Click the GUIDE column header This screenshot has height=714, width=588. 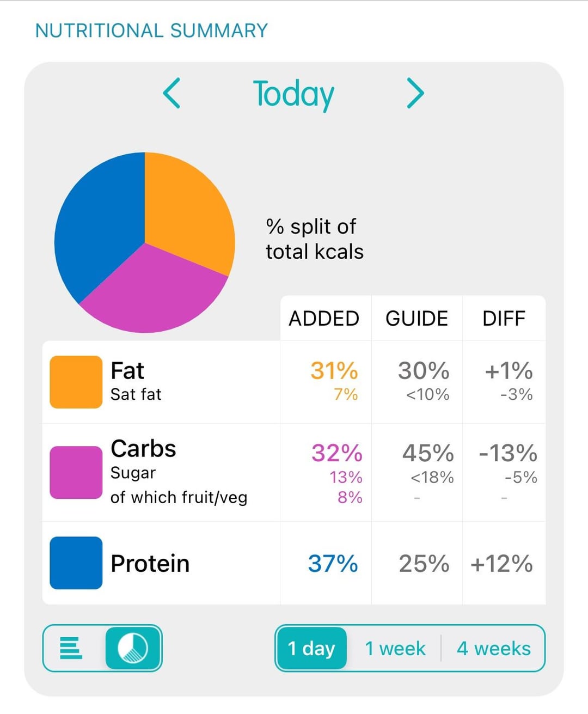416,319
